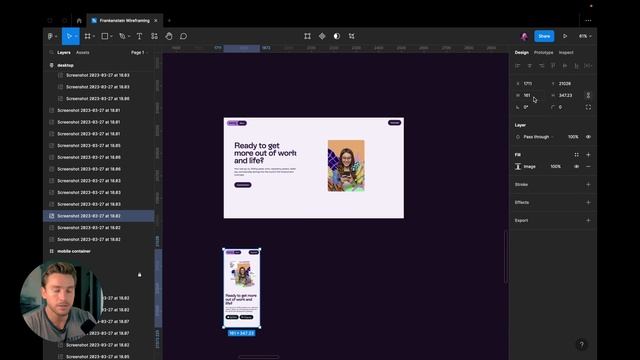Open the fill style library icon
640x360 pixels.
click(576, 155)
